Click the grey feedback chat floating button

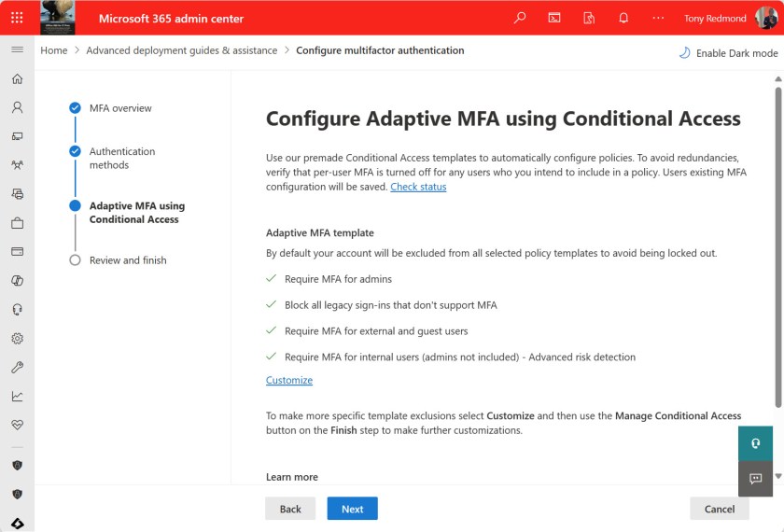(x=755, y=479)
